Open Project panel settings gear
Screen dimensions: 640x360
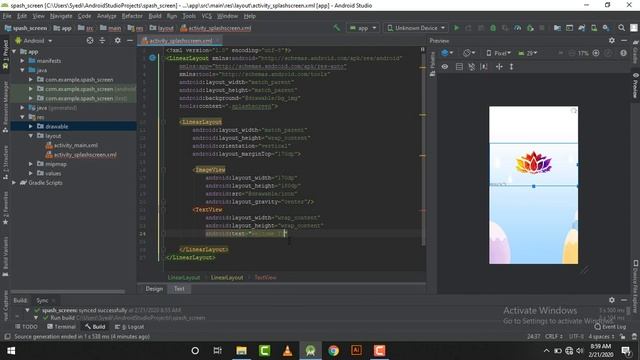pos(118,40)
